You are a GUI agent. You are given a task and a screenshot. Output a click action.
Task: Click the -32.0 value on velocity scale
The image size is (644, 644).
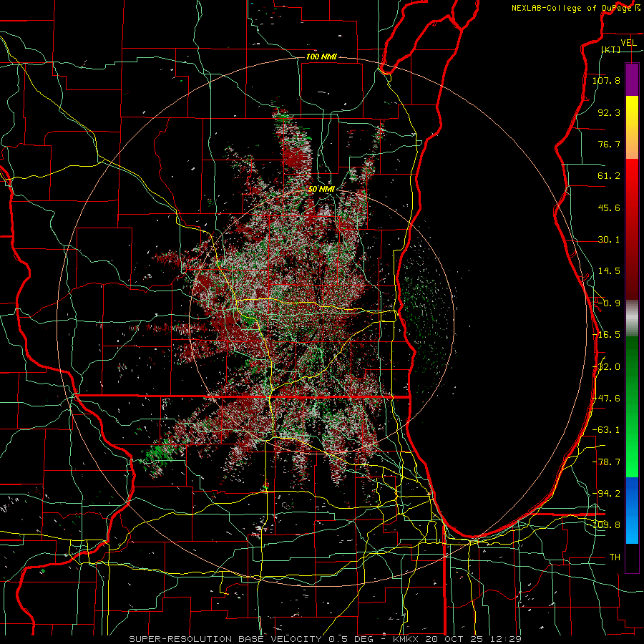pos(606,367)
